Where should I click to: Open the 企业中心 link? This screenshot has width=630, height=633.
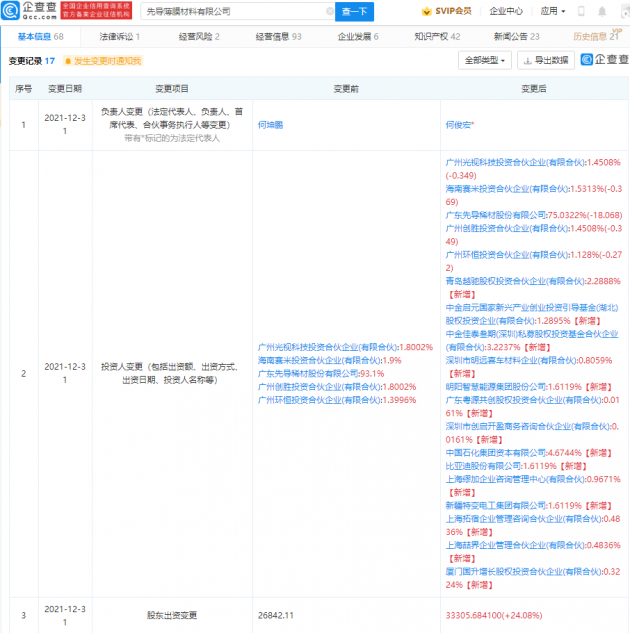tap(506, 11)
